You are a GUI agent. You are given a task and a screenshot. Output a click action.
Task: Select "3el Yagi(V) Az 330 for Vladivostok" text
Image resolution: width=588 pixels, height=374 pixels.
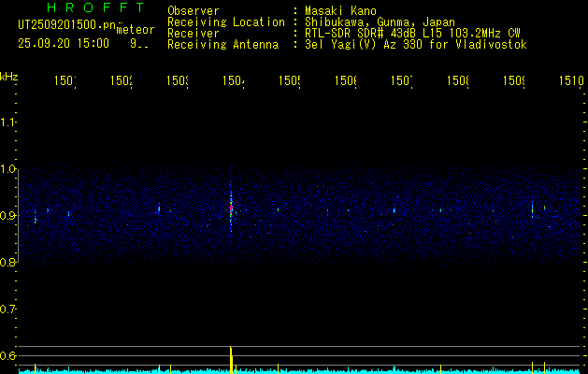click(x=416, y=45)
